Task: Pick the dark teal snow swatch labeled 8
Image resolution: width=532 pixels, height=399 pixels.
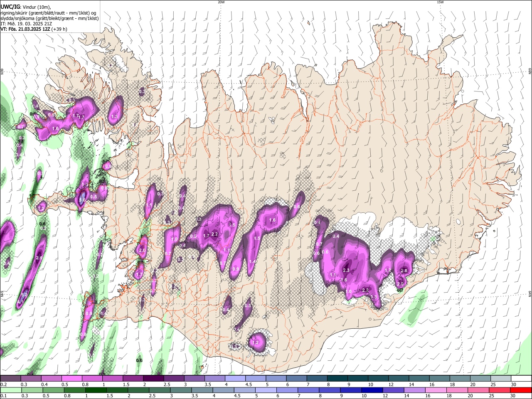Action: (x=337, y=379)
